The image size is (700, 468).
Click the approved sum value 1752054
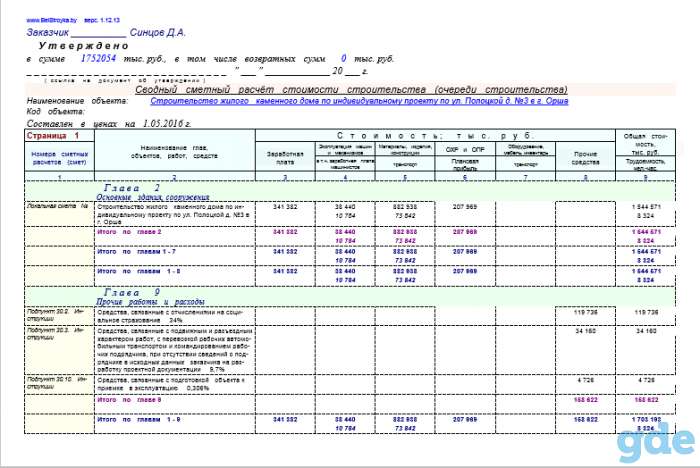tap(98, 58)
